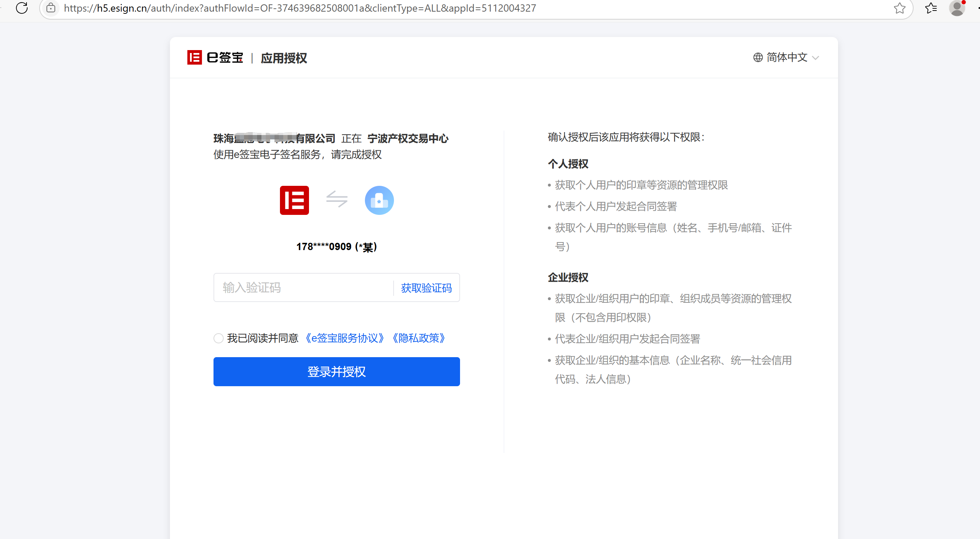Screen dimensions: 980x539
Task: Open the 《e签宝服务协议》 link
Action: 345,338
